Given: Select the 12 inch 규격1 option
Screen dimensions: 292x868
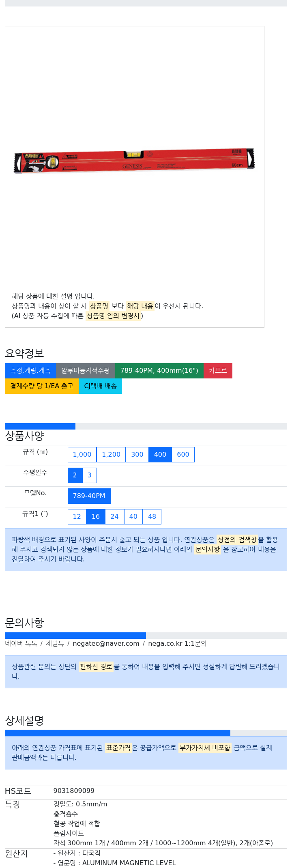Looking at the screenshot, I should 77,517.
